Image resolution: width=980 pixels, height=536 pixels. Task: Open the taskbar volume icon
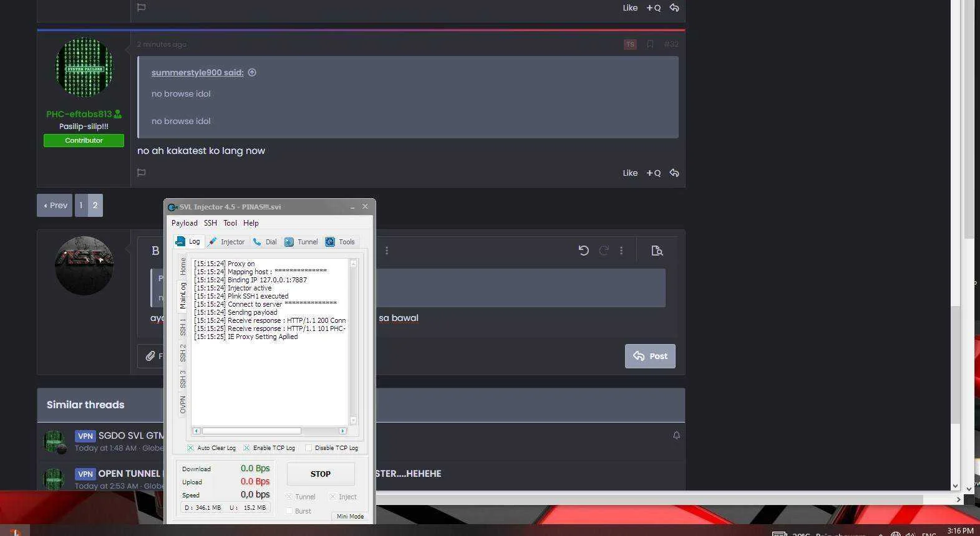[x=910, y=534]
